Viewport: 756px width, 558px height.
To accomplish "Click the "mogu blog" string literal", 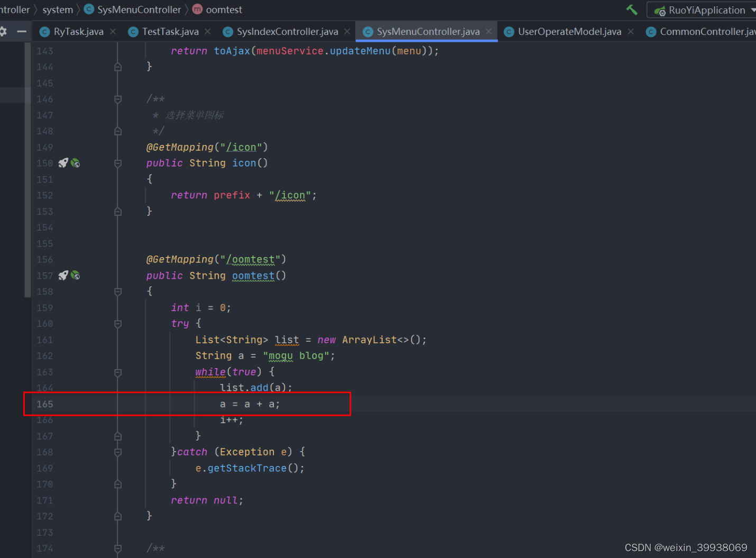I will click(296, 356).
